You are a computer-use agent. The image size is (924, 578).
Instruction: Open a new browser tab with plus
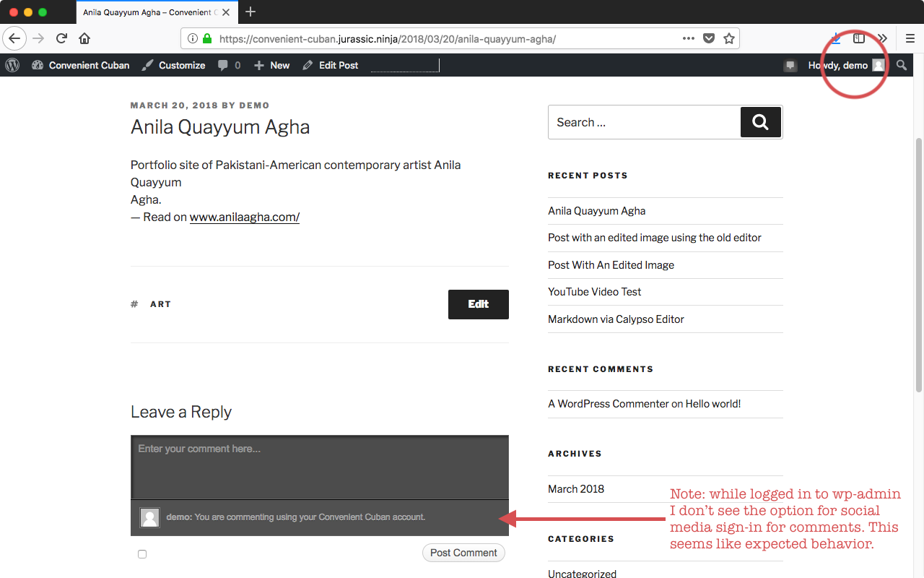[x=250, y=12]
